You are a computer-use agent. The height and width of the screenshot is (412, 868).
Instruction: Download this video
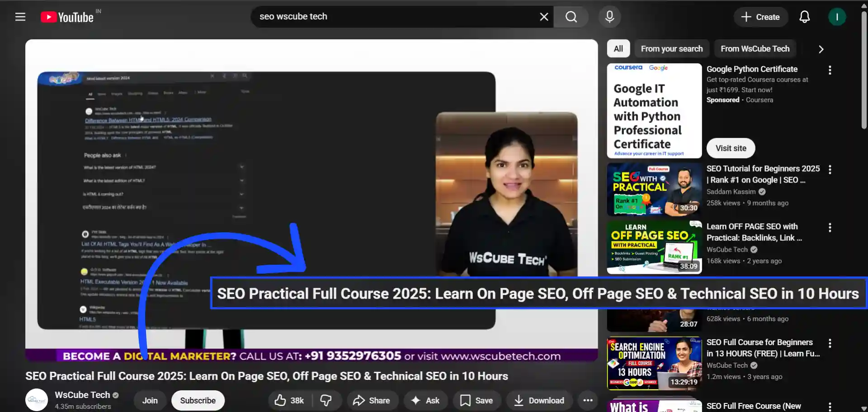coord(539,400)
